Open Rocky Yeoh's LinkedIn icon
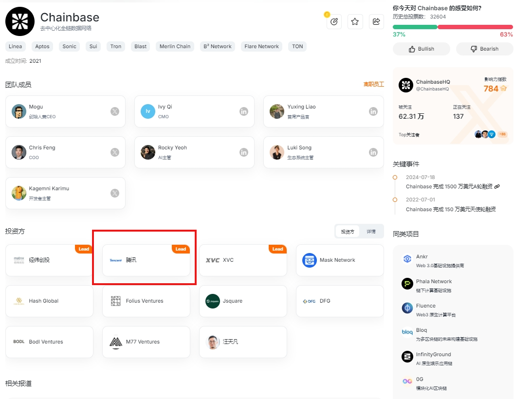532x399 pixels. point(244,152)
